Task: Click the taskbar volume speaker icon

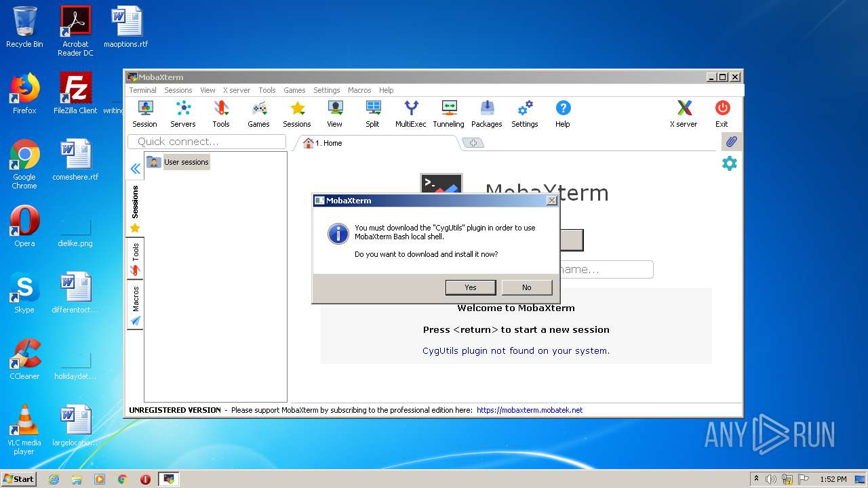Action: [772, 479]
